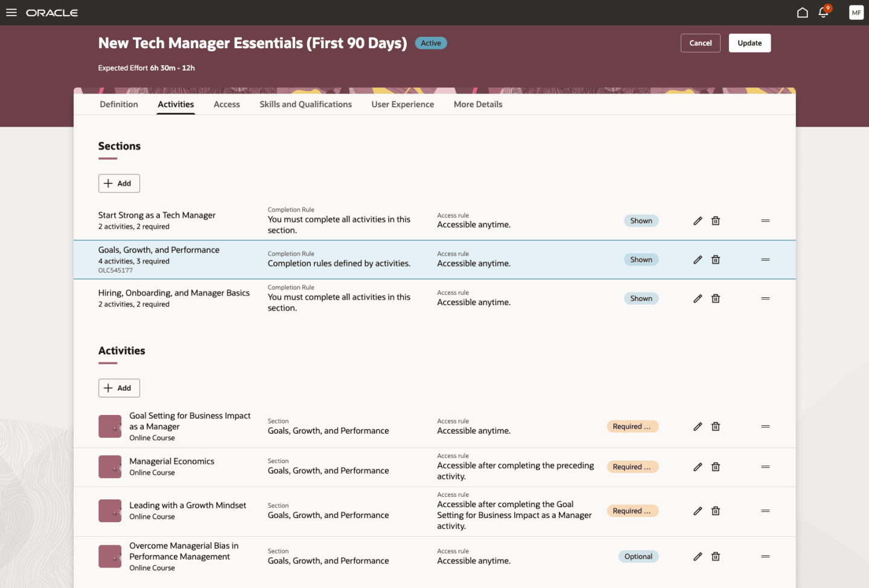Click the Optional badge on Overcome Managerial Bias
Image resolution: width=869 pixels, height=588 pixels.
(638, 557)
